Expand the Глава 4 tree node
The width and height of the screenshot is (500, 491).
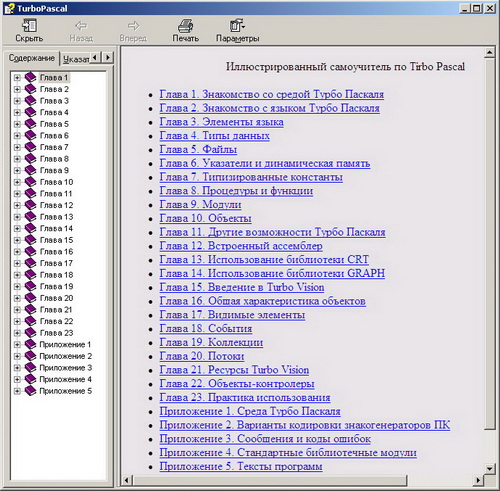click(17, 112)
